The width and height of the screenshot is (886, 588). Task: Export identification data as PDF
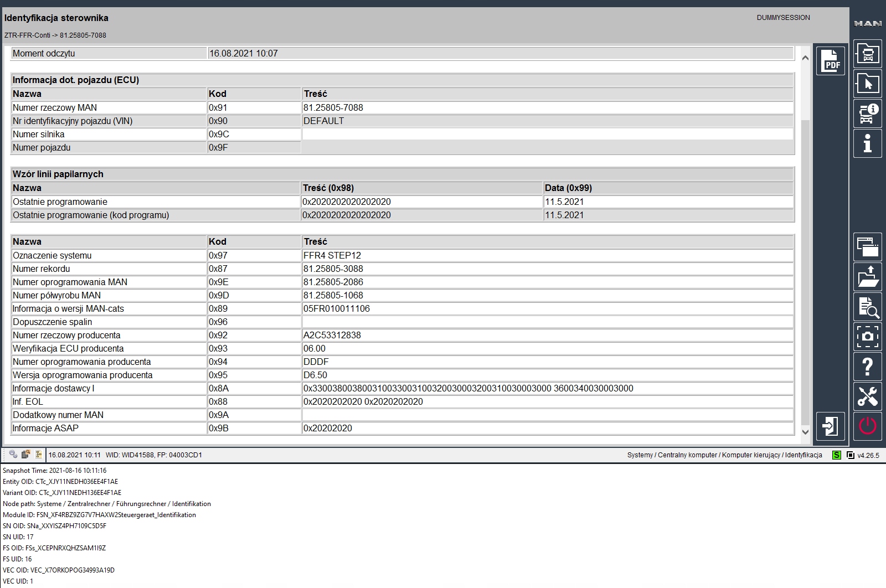[830, 61]
